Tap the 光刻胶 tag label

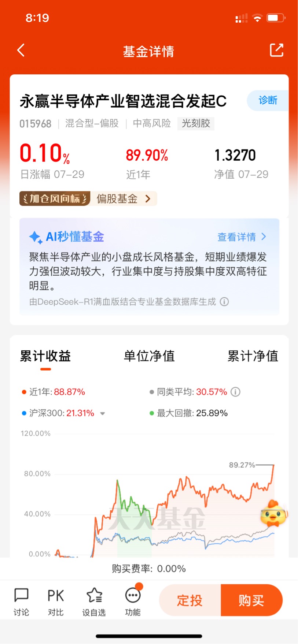click(196, 123)
